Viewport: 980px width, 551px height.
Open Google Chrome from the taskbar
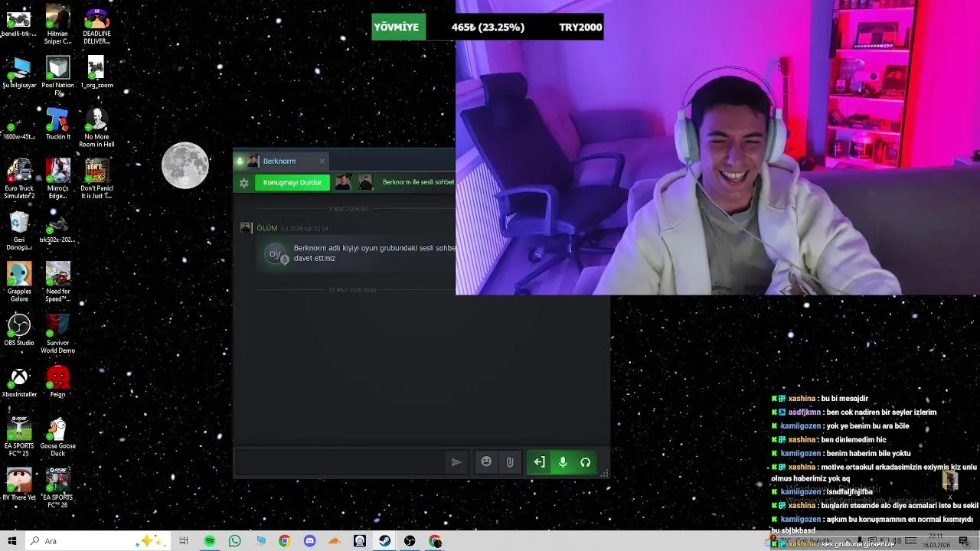(x=285, y=541)
